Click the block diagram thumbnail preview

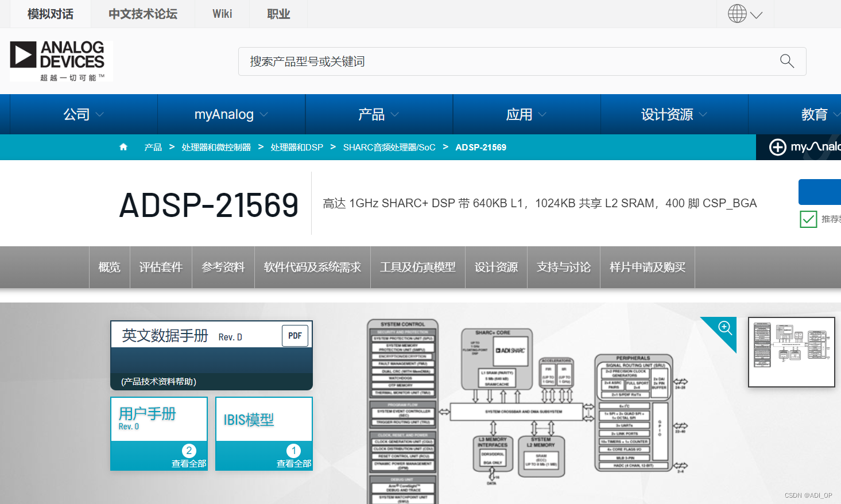coord(791,352)
